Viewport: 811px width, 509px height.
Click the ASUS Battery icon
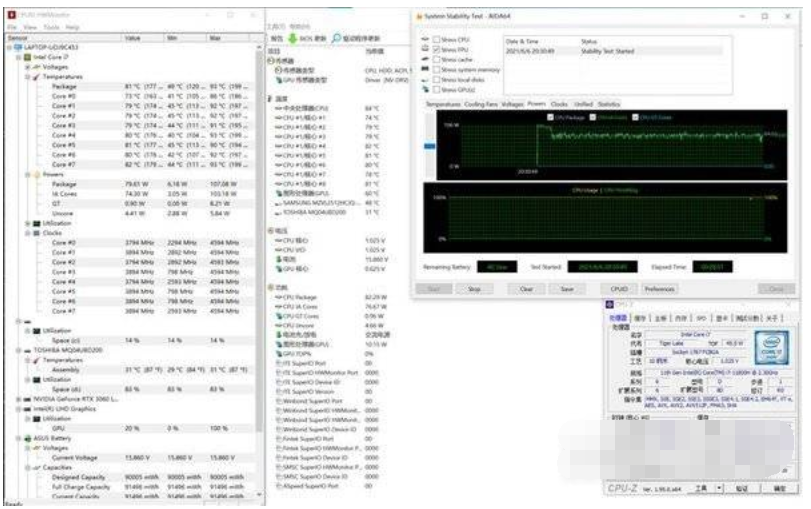[27, 438]
